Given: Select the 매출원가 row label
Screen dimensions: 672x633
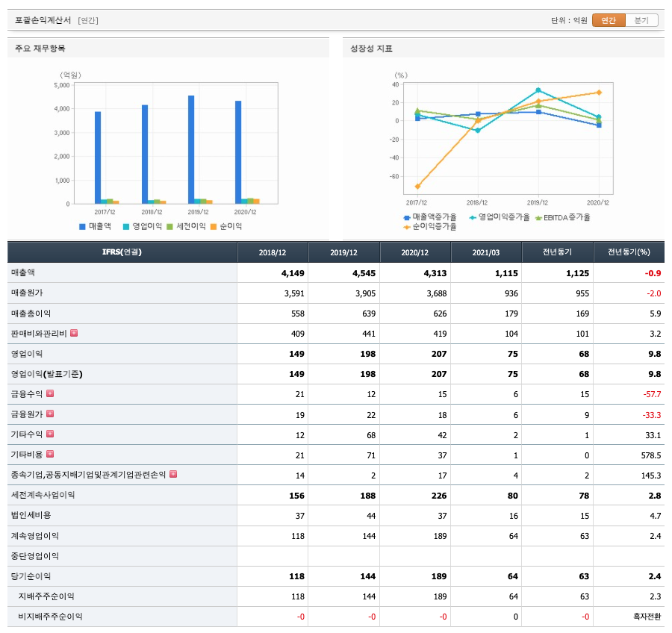Looking at the screenshot, I should point(27,293).
